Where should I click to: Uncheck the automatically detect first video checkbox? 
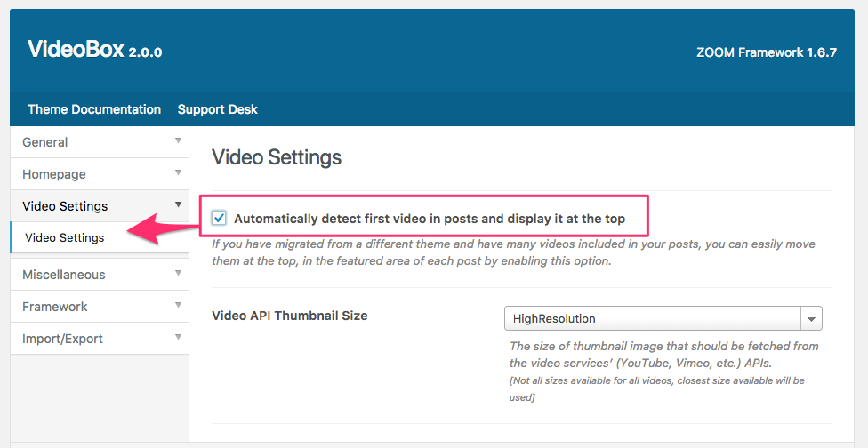[x=219, y=219]
